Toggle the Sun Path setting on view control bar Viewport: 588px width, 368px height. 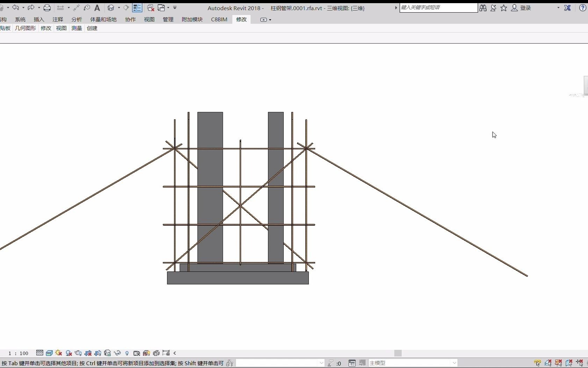(x=58, y=353)
